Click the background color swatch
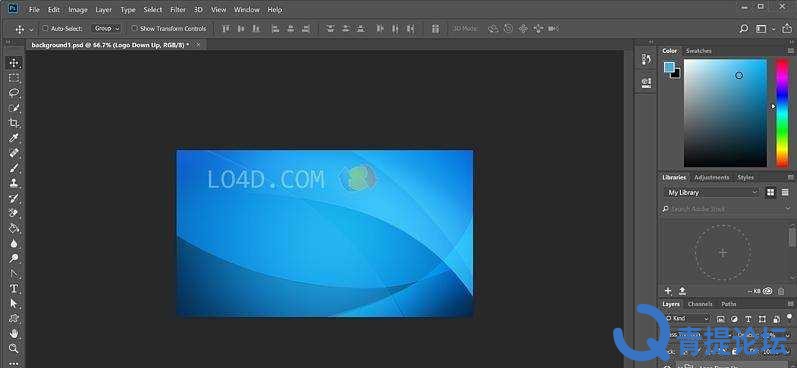 677,74
